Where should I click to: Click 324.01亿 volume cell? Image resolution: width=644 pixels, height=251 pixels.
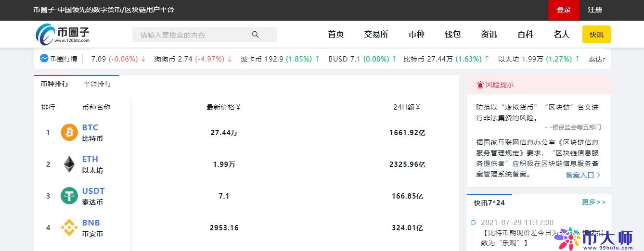pyautogui.click(x=407, y=228)
